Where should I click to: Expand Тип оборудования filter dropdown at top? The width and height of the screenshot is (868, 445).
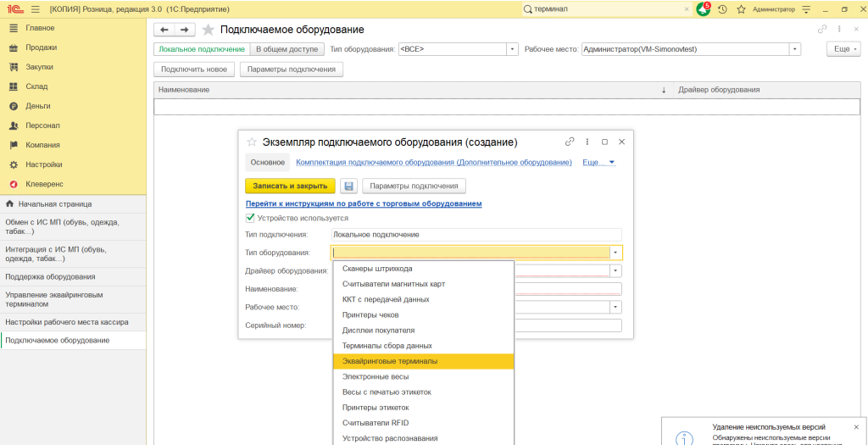[513, 49]
